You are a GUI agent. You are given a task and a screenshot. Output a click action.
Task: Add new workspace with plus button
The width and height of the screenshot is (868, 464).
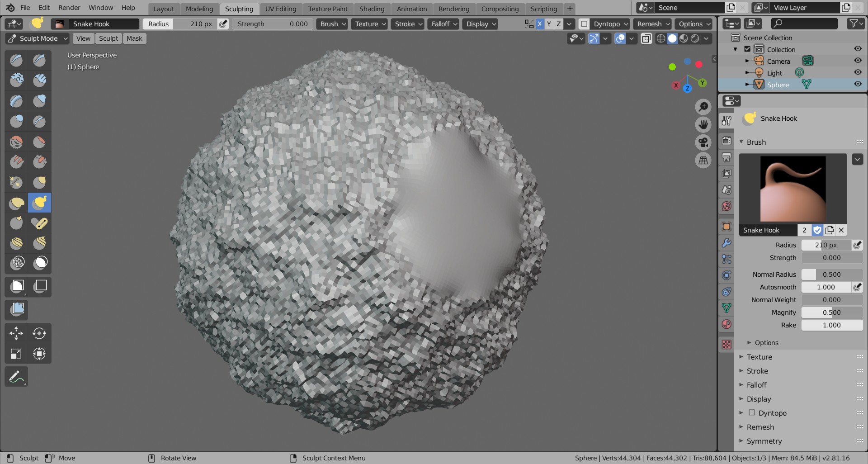click(570, 9)
